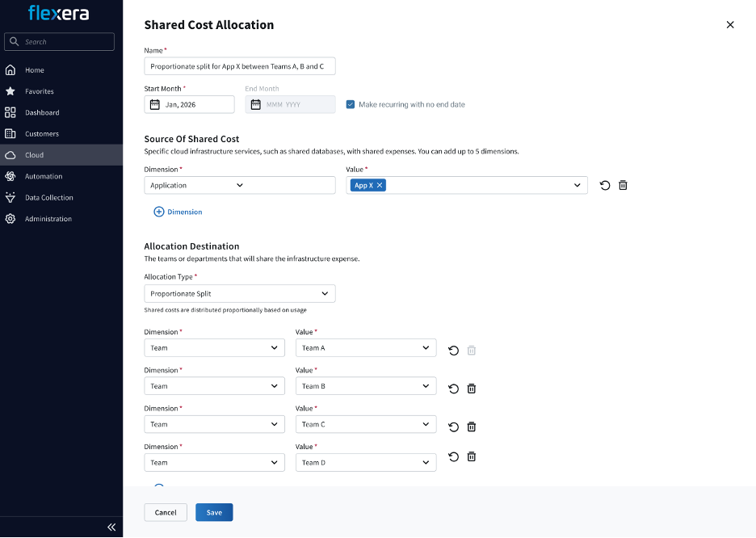
Task: Click the Dashboard grid icon
Action: coord(10,112)
